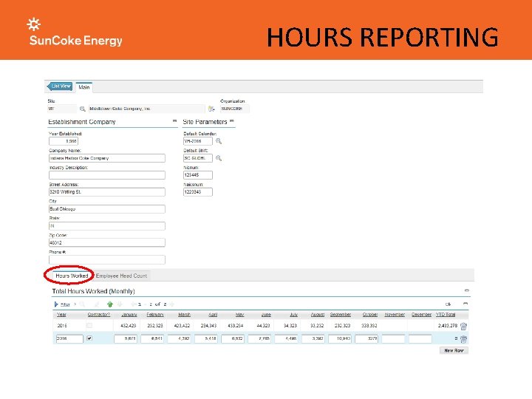This screenshot has width=532, height=399.
Task: Click the New Row button
Action: tap(454, 350)
